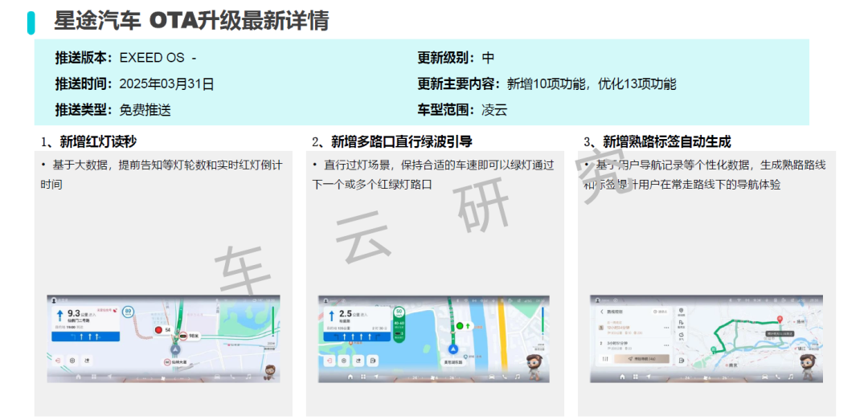This screenshot has height=420, width=868.
Task: Tap exit-navigation icon in red-light countdown screenshot
Action: pyautogui.click(x=58, y=361)
